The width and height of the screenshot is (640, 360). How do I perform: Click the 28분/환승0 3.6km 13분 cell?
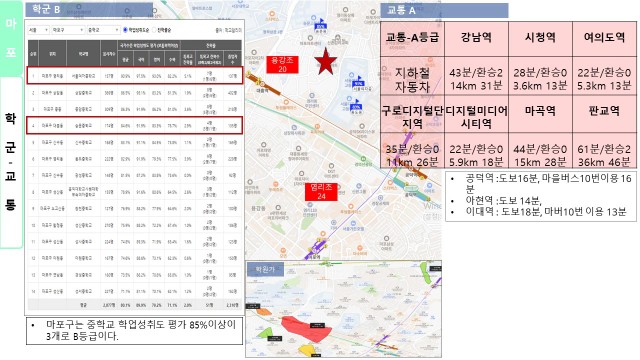(540, 76)
